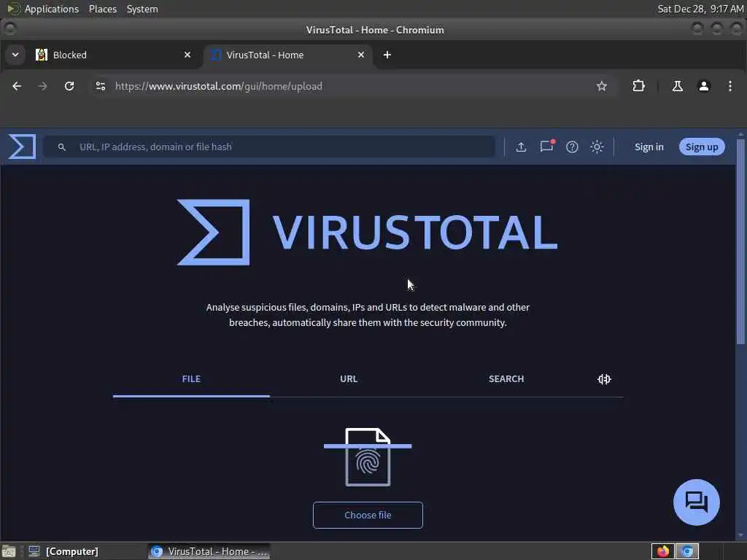
Task: Switch to the URL tab
Action: point(349,379)
